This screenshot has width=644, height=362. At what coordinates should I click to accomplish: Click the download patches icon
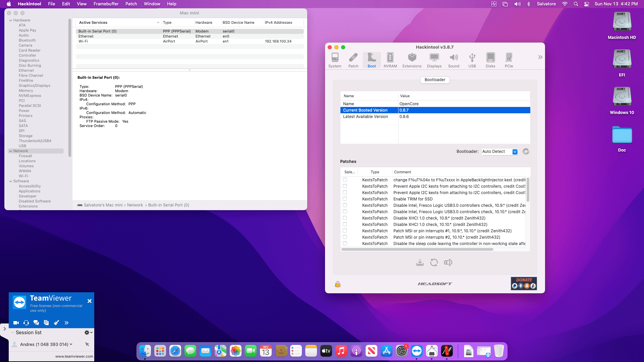coord(420,262)
